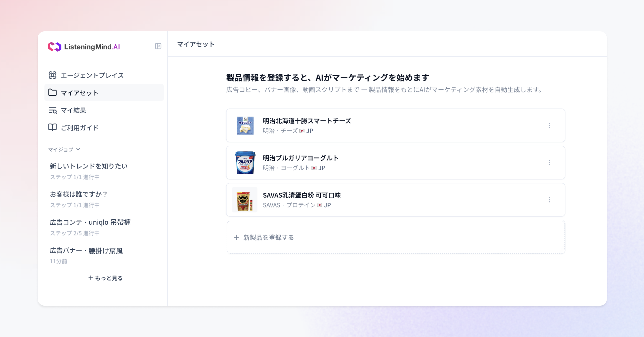
Task: Click the マイアセット page header title
Action: click(196, 44)
